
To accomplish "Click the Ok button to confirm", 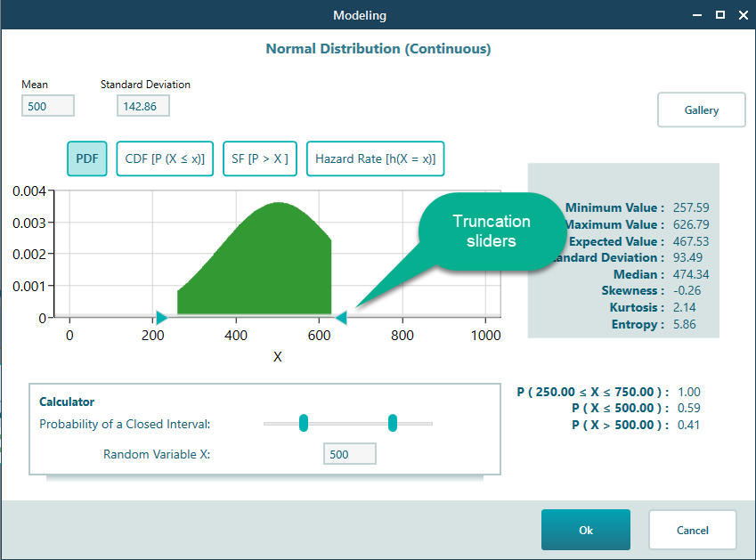I will 585,529.
